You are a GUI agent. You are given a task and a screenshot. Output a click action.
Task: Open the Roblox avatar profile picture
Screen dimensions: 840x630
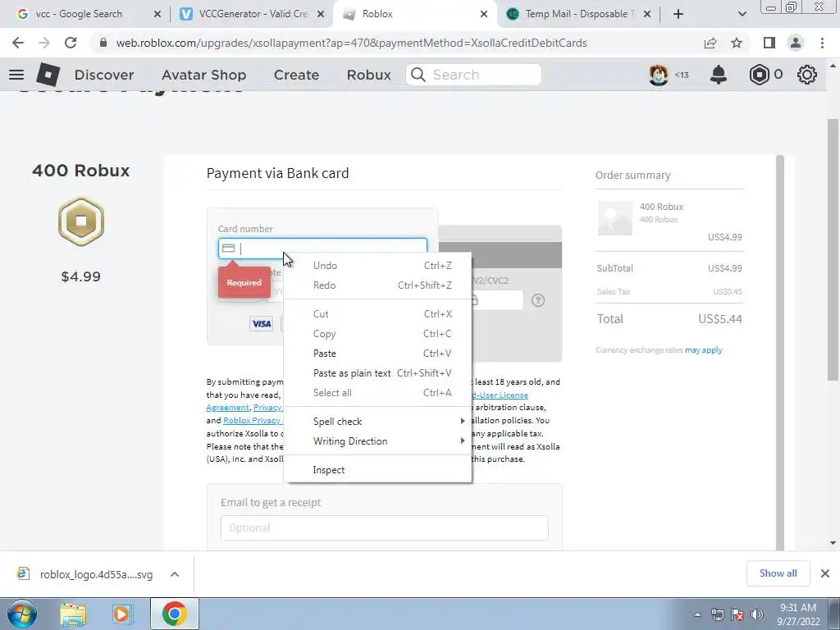tap(659, 75)
